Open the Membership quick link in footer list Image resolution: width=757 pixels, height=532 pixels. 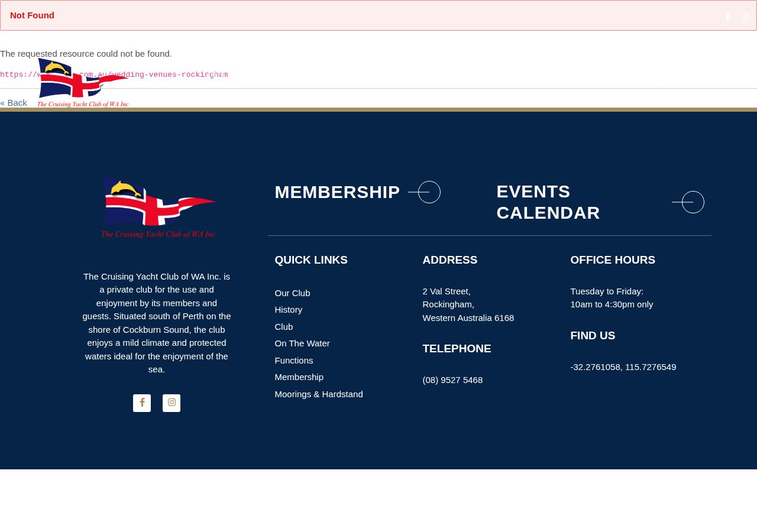pyautogui.click(x=299, y=377)
